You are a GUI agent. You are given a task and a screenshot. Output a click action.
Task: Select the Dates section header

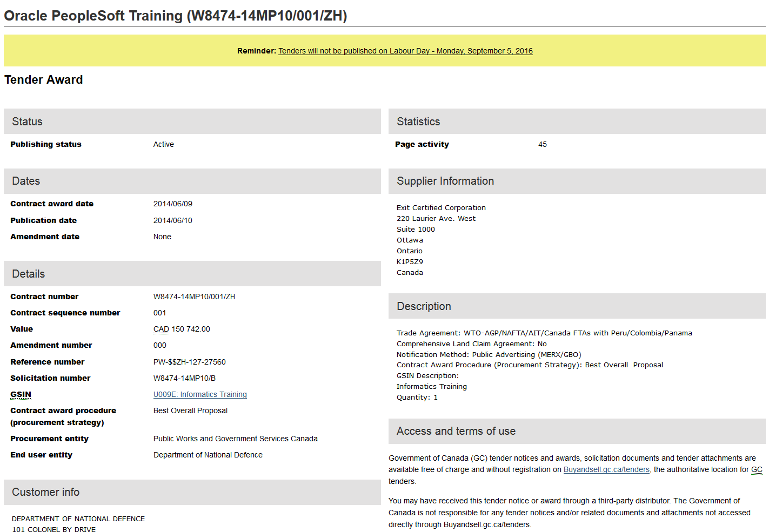[192, 181]
